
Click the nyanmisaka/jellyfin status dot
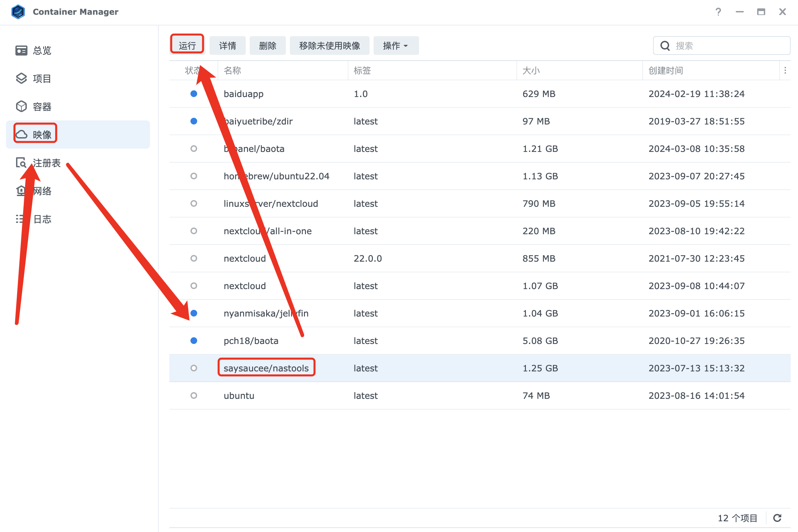(x=194, y=313)
